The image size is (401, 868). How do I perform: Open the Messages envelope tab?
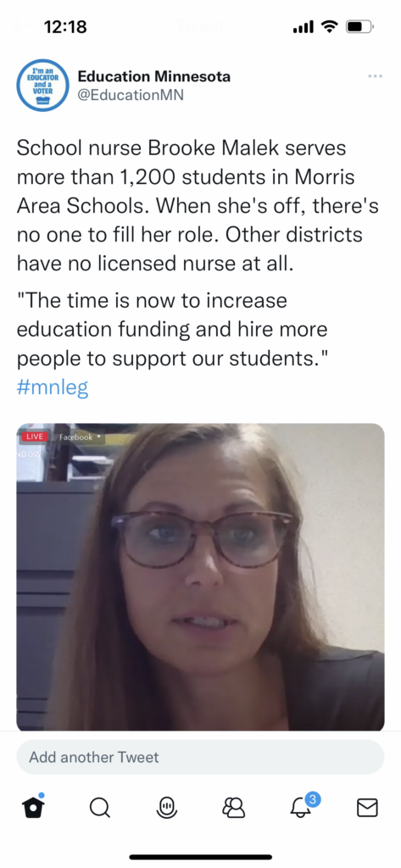366,808
